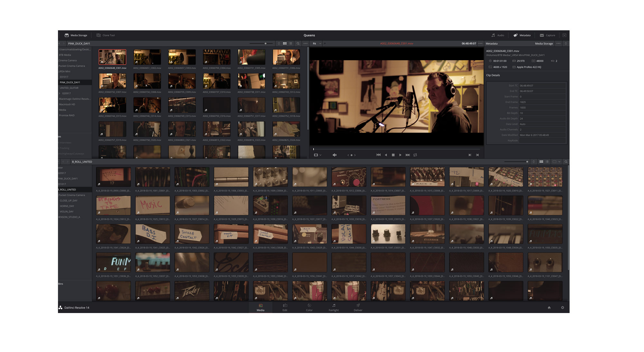Click the loop playback icon
Viewport: 644px width, 352px height.
415,155
